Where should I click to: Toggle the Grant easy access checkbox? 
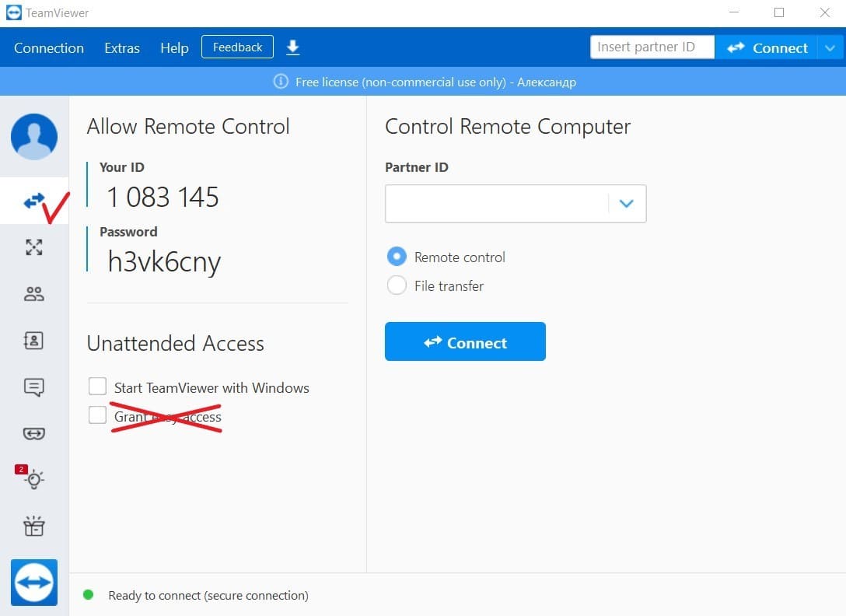[98, 415]
